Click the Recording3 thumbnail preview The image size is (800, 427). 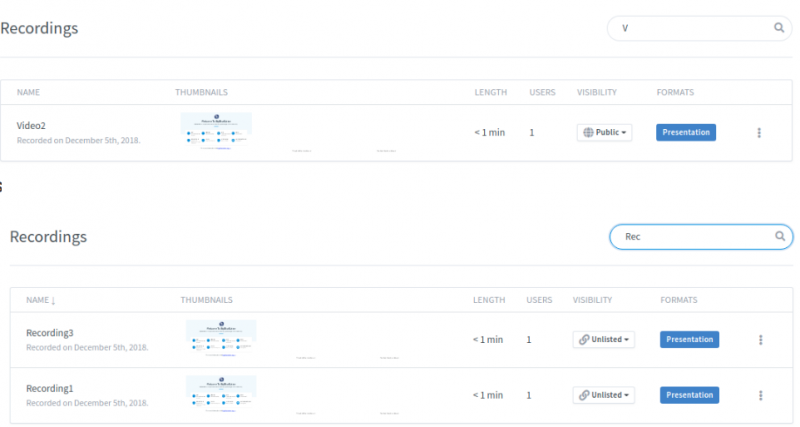point(221,336)
